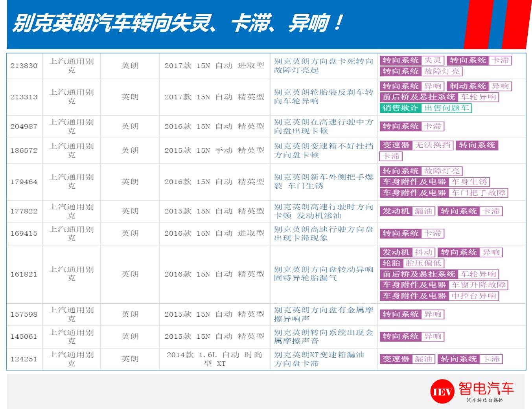Click 英朗 series cell in row 124251
This screenshot has width=532, height=409.
point(130,359)
